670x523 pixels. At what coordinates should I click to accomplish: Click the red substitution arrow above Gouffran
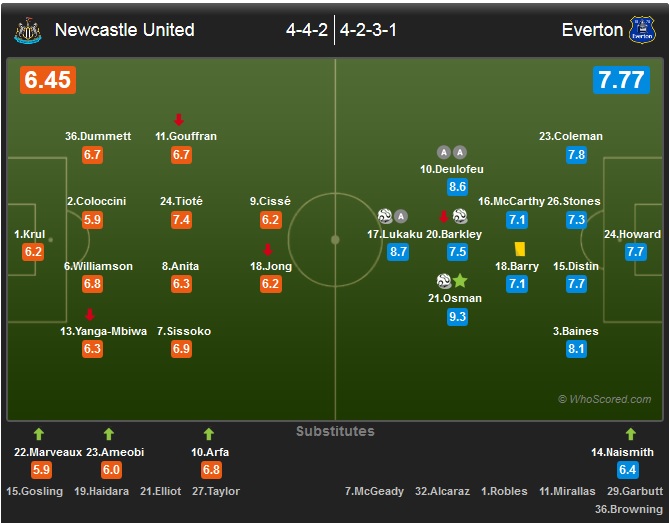pyautogui.click(x=179, y=120)
